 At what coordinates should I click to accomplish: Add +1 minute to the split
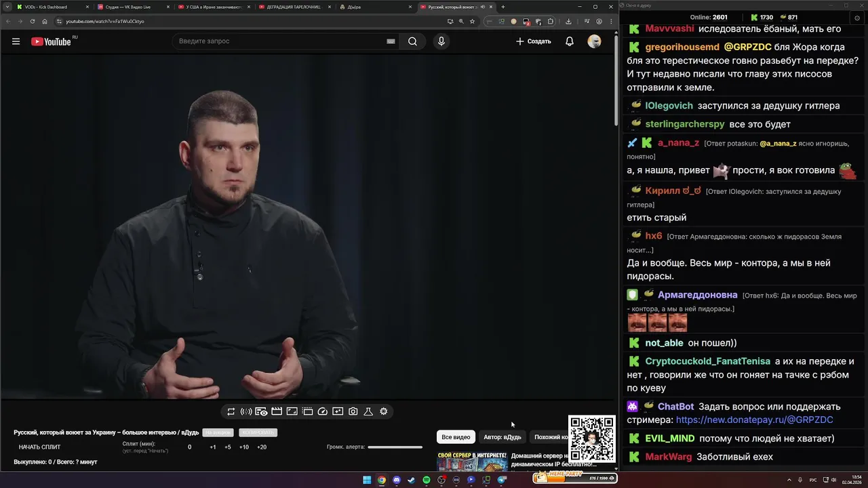(x=213, y=447)
